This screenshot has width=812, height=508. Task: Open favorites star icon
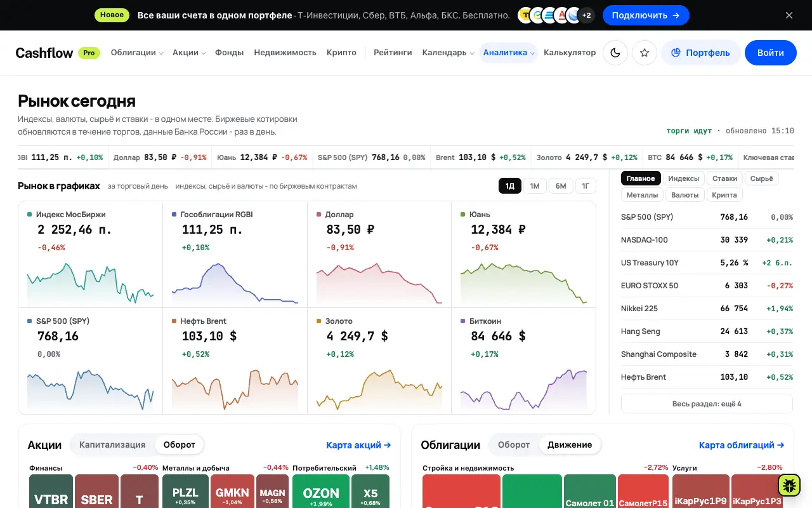click(x=644, y=53)
